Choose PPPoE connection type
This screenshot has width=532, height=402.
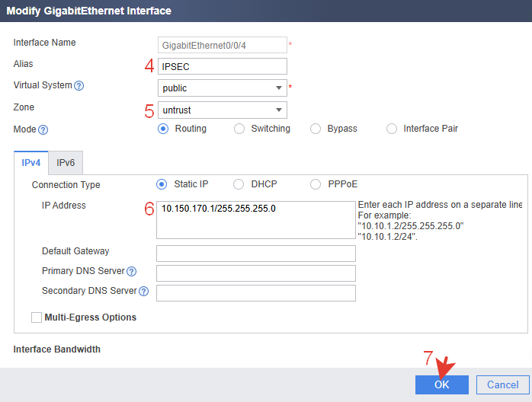click(x=315, y=184)
